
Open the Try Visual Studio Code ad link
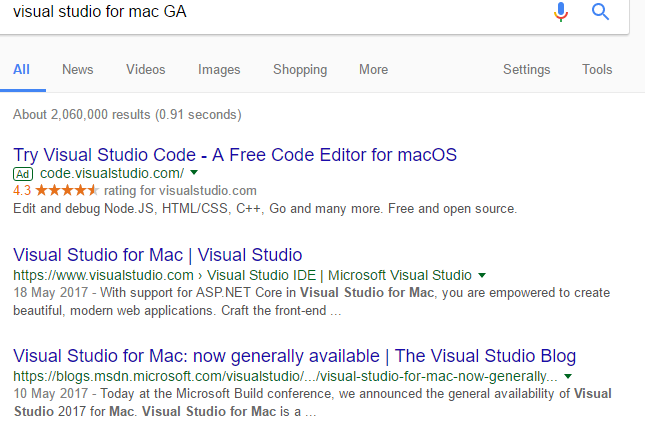point(235,155)
